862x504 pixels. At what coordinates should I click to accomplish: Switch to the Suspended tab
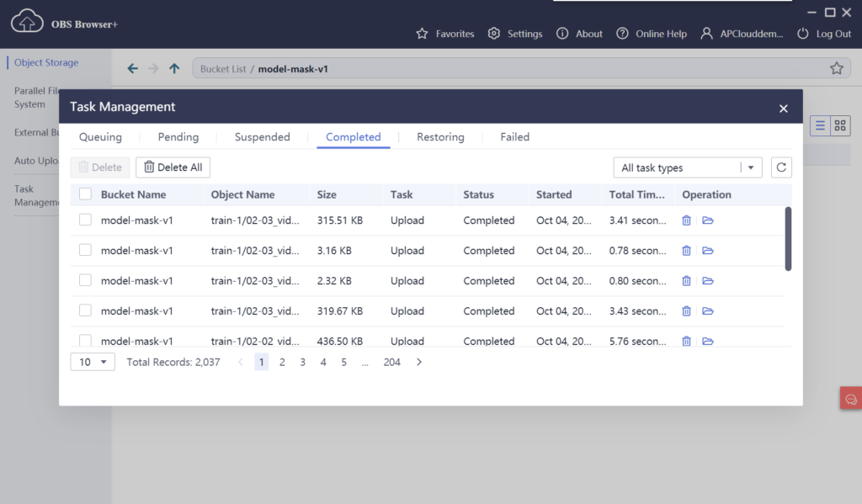tap(263, 137)
